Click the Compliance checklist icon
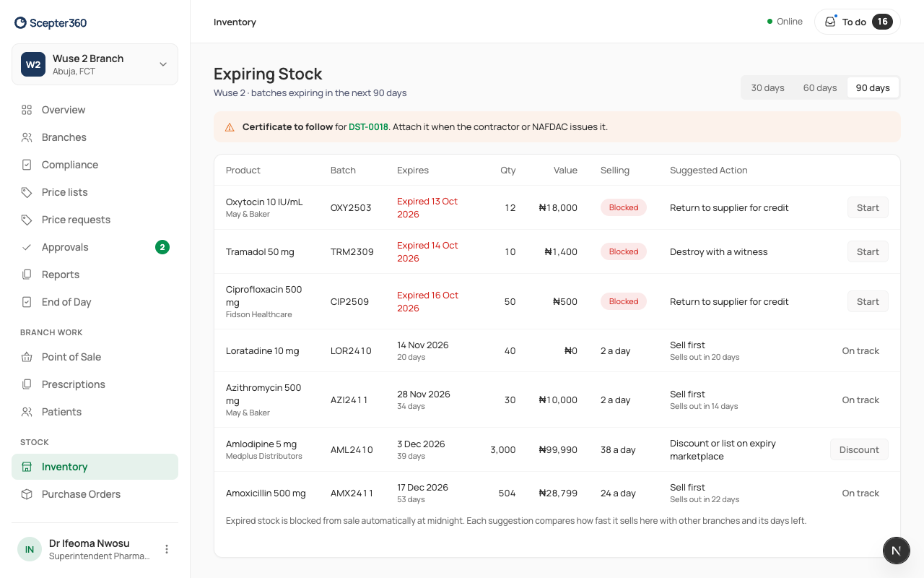The image size is (924, 578). [x=27, y=165]
